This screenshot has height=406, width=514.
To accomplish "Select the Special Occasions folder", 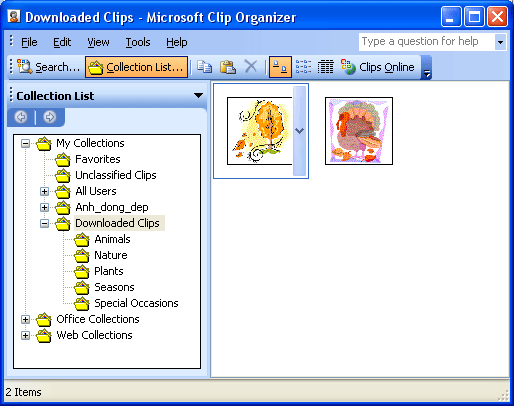I will tap(136, 303).
